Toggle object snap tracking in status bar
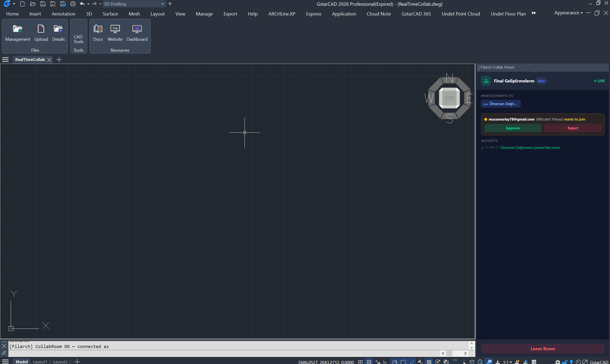The image size is (610, 364). [x=412, y=362]
